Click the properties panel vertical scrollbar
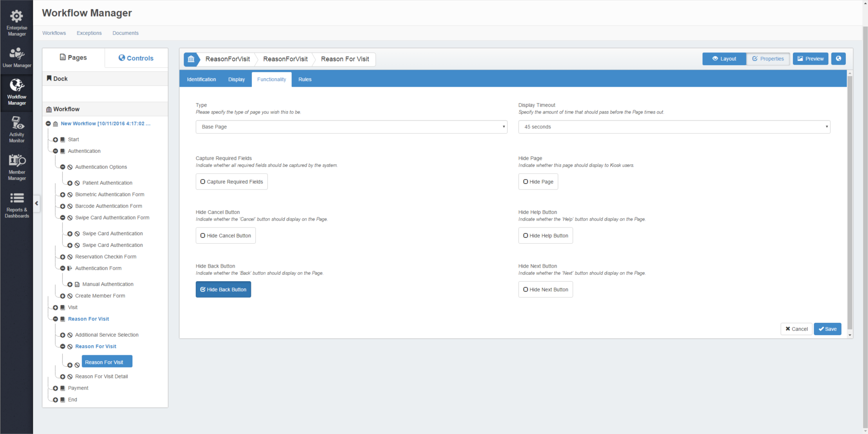This screenshot has width=868, height=434. (x=850, y=203)
